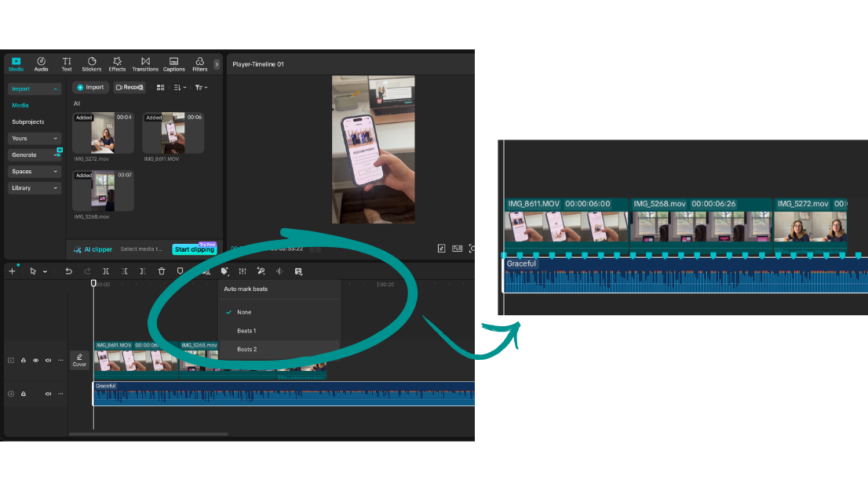Screen dimensions: 868x494
Task: Open the media filter dropdown
Action: point(201,87)
